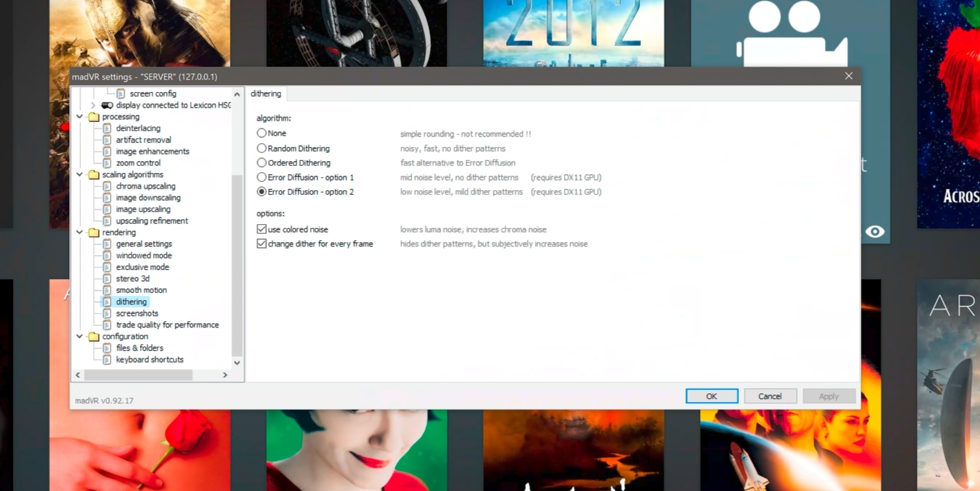Screen dimensions: 980x491
Task: Collapse the processing tree node
Action: pyautogui.click(x=80, y=117)
